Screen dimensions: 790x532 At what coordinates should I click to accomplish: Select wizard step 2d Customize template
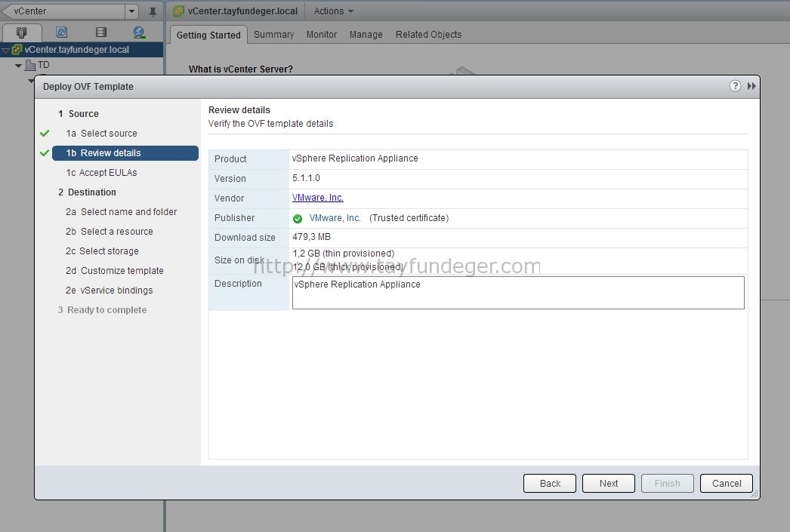tap(114, 271)
